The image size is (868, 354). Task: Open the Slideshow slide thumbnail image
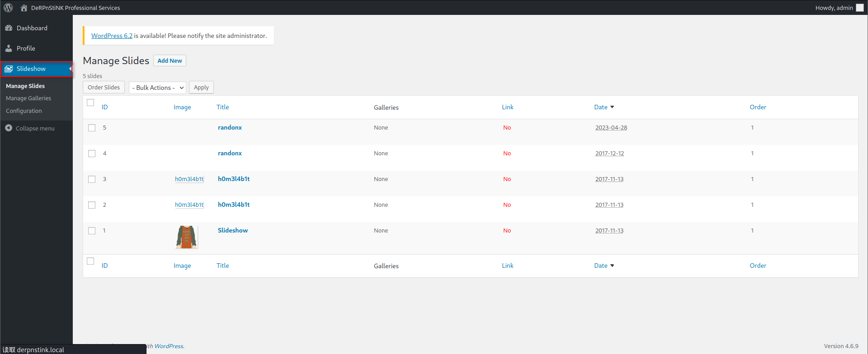pyautogui.click(x=186, y=237)
